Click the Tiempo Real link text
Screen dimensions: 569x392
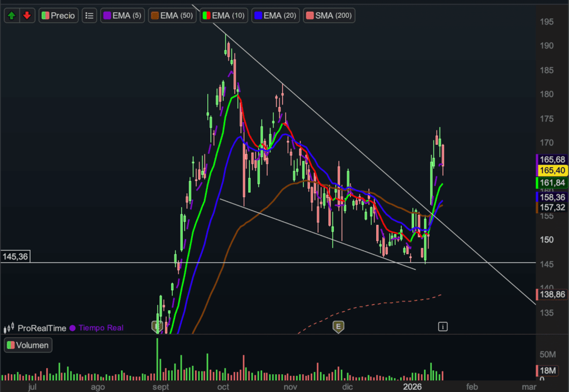tap(101, 328)
